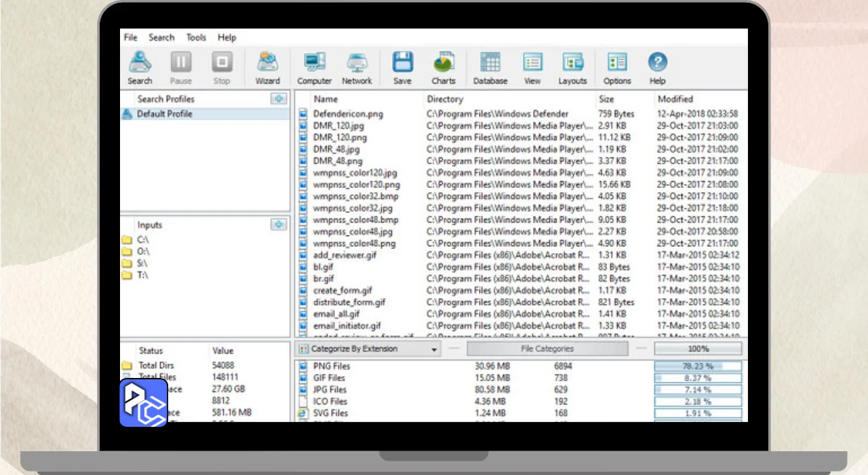868x475 pixels.
Task: Click the File Categories button
Action: (547, 349)
